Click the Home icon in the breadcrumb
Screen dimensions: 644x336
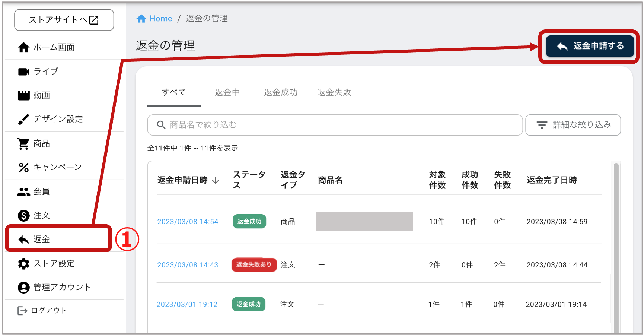[141, 19]
